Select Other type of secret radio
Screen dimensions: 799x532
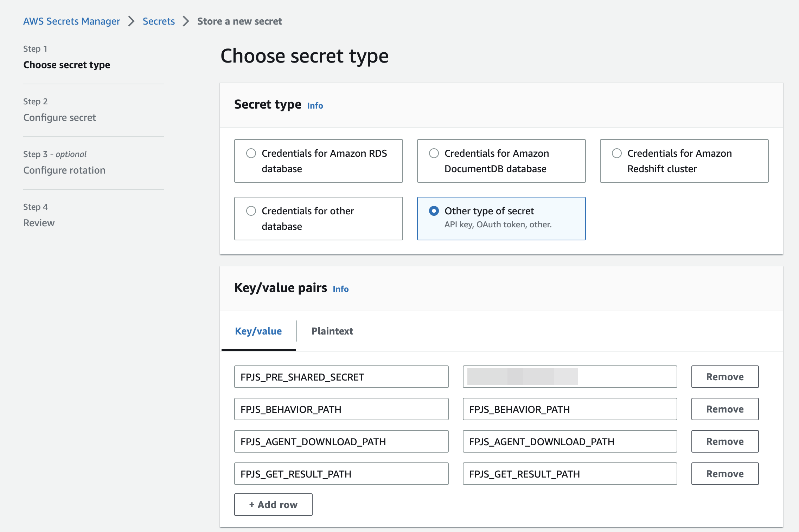pyautogui.click(x=434, y=211)
